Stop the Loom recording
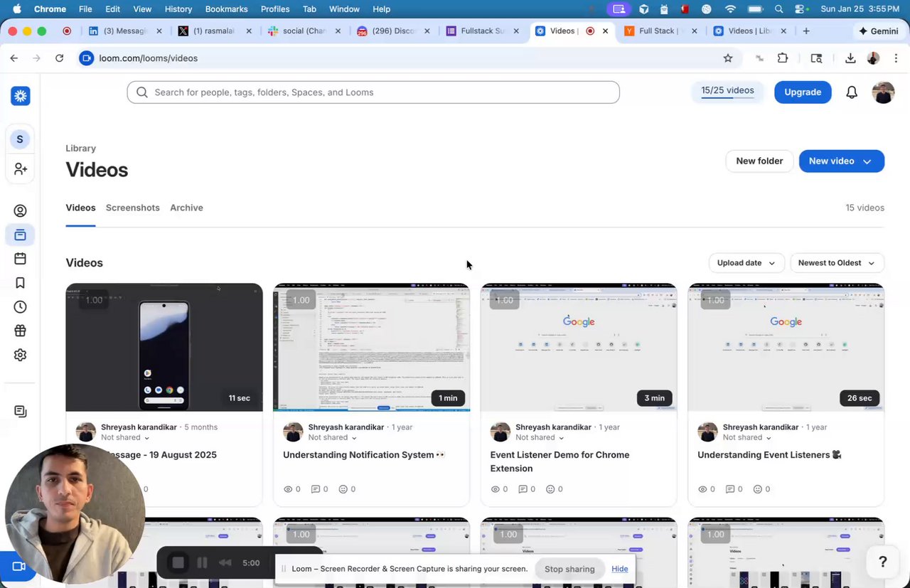The height and width of the screenshot is (588, 910). point(178,563)
